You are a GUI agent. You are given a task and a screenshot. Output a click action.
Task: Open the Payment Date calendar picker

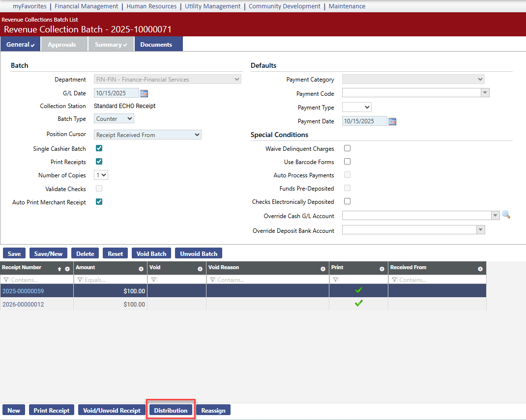point(392,121)
